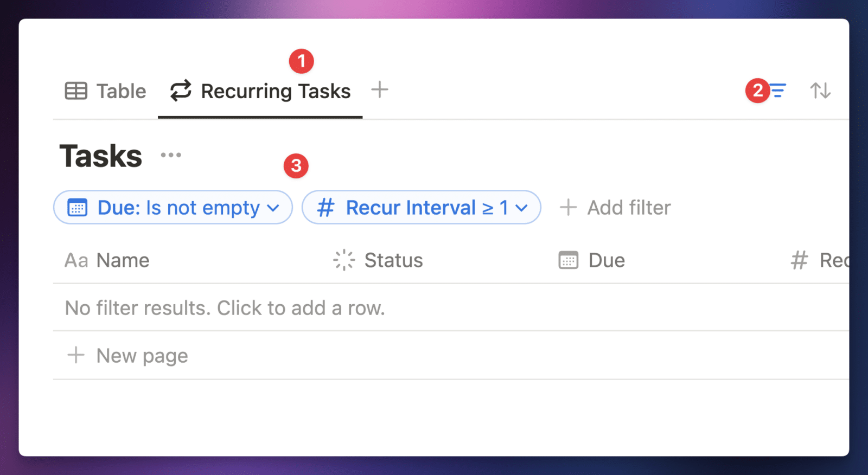
Task: Click the Tasks database title
Action: [x=100, y=156]
